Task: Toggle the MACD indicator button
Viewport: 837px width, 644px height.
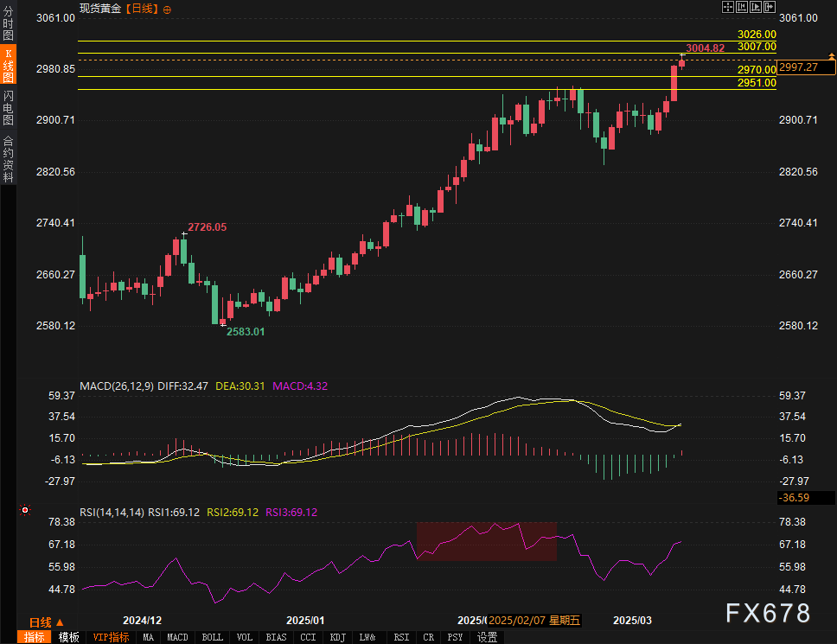Action: (x=177, y=637)
